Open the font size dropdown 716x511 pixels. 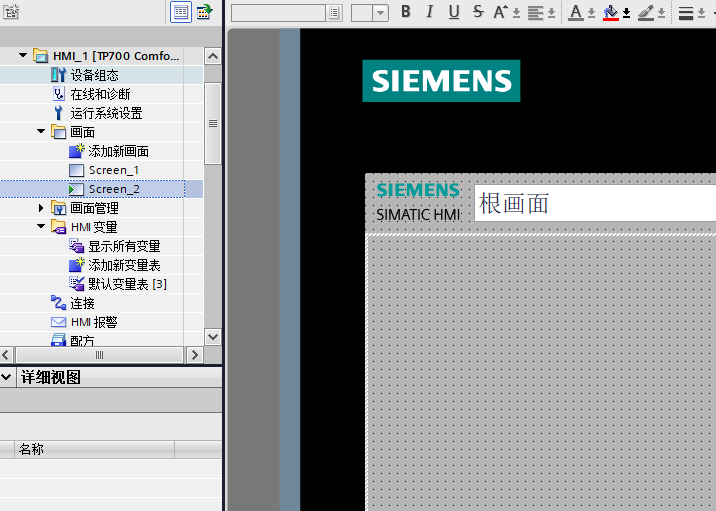click(x=381, y=13)
